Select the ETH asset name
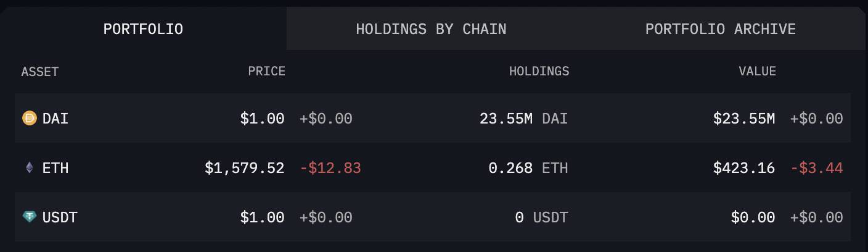 (55, 167)
